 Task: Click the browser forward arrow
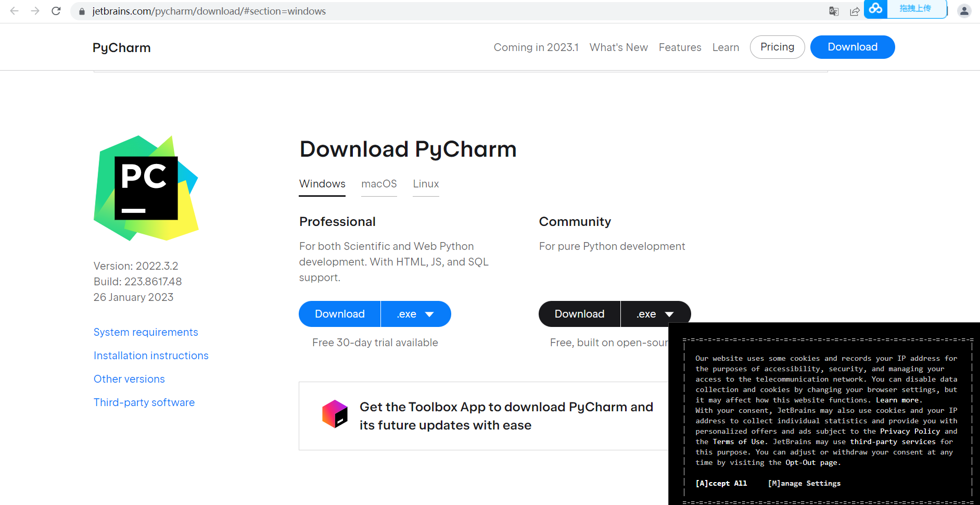tap(35, 11)
